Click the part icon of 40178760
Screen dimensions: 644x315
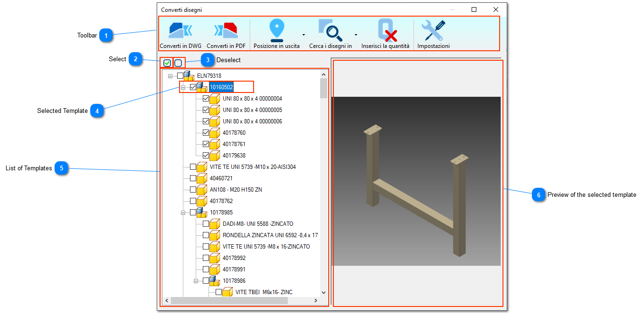point(215,133)
